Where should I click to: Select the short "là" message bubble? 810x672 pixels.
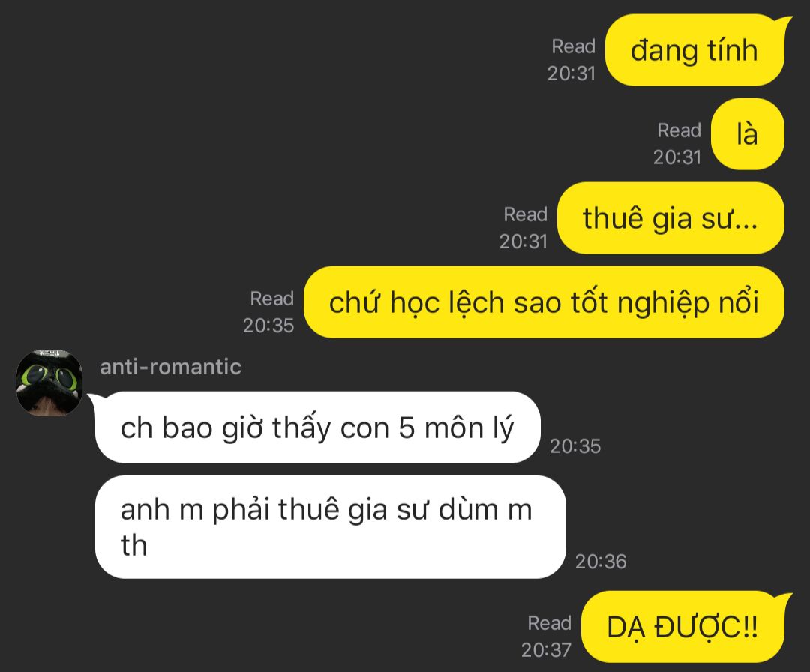coord(748,134)
